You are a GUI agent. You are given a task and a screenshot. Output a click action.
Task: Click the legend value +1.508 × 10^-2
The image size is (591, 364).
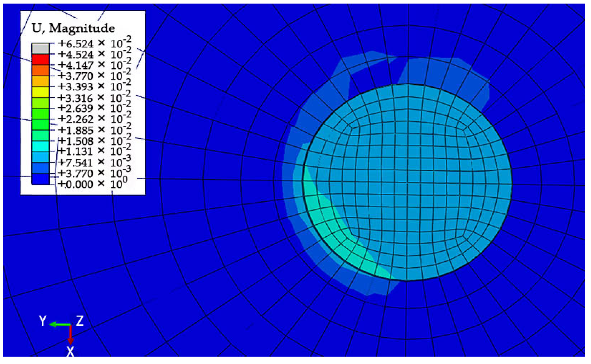click(95, 141)
